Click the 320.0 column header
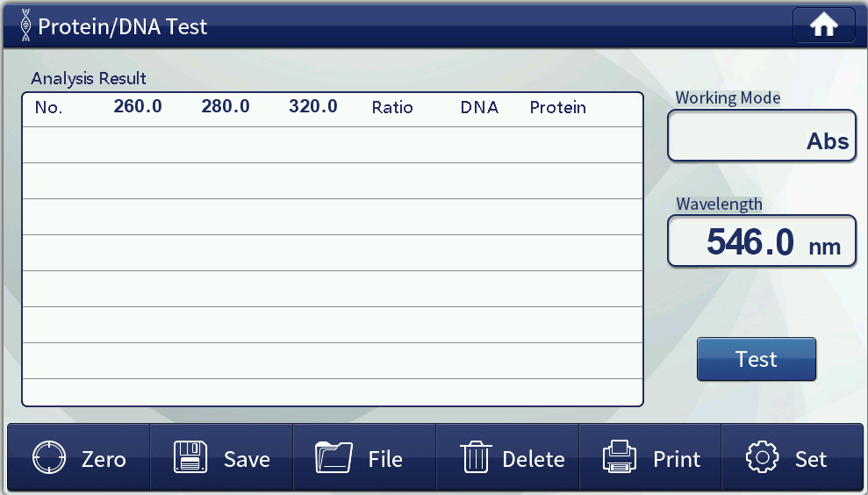Viewport: 868px width, 495px height. click(313, 107)
